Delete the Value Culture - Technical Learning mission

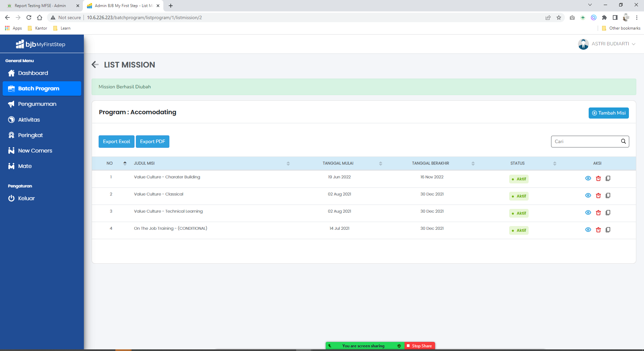click(x=598, y=213)
